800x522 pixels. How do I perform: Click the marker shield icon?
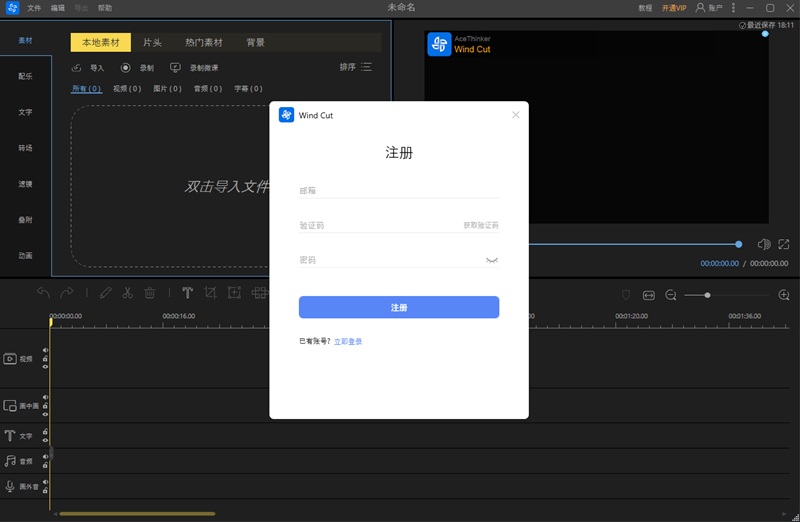click(626, 295)
